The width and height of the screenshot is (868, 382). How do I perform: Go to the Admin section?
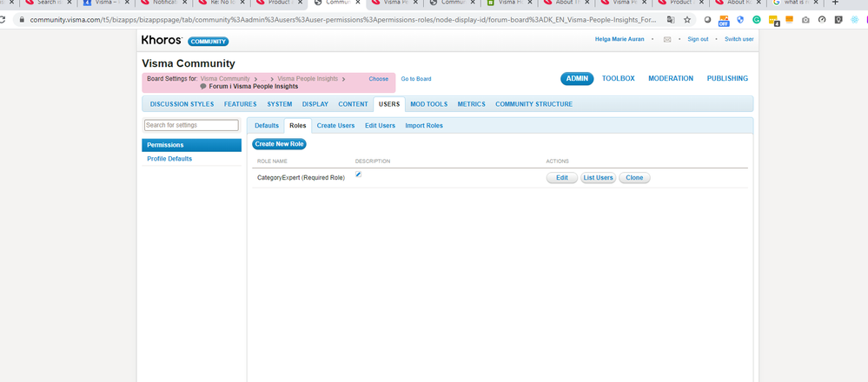coord(577,78)
